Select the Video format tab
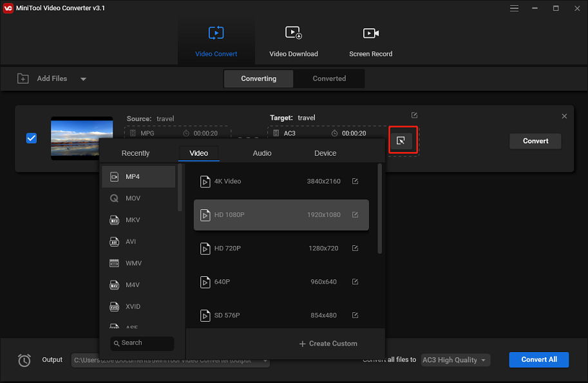The height and width of the screenshot is (383, 588). coord(199,153)
